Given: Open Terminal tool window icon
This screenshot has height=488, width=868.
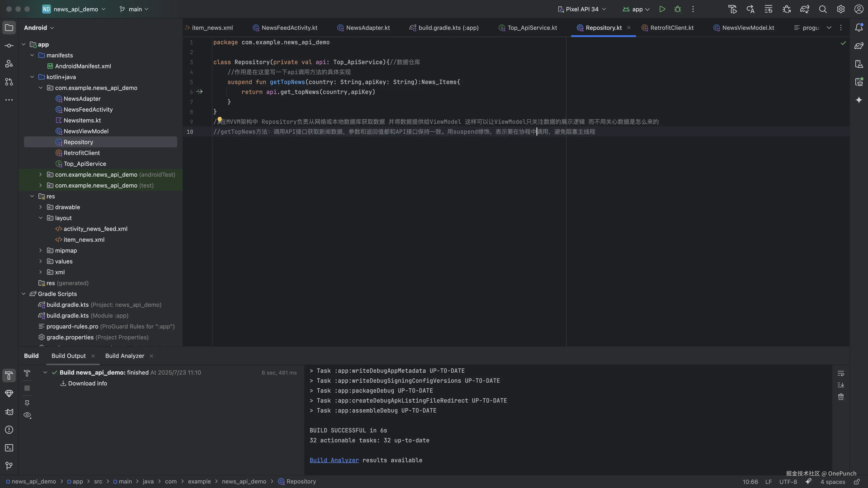Looking at the screenshot, I should [x=9, y=448].
